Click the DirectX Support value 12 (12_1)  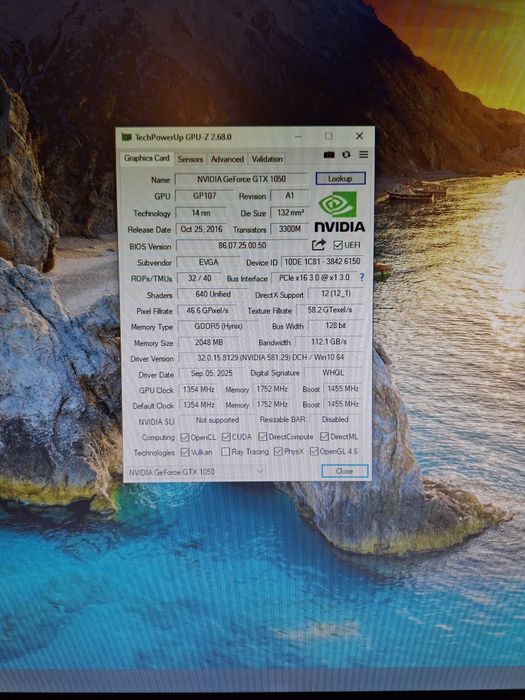[336, 293]
